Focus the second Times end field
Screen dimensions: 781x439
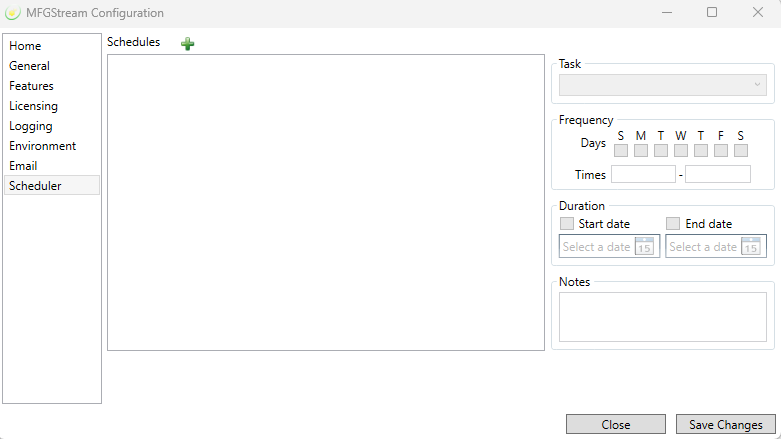(717, 174)
